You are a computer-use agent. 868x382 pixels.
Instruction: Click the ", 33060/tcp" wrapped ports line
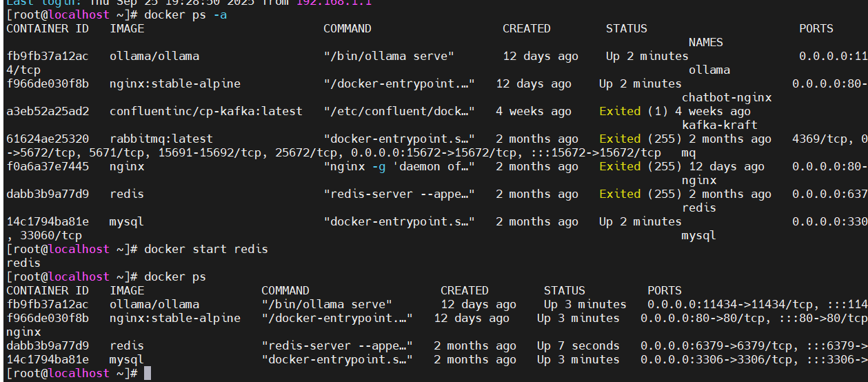pyautogui.click(x=44, y=235)
